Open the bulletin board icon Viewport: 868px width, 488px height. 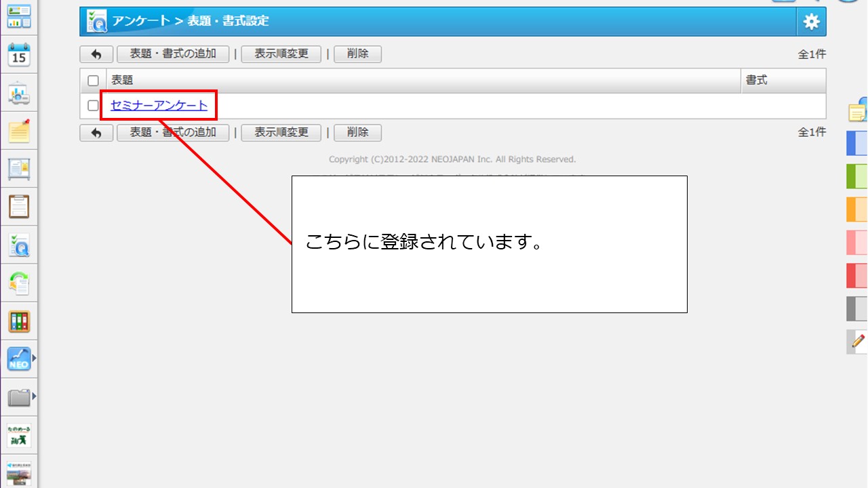pos(19,169)
